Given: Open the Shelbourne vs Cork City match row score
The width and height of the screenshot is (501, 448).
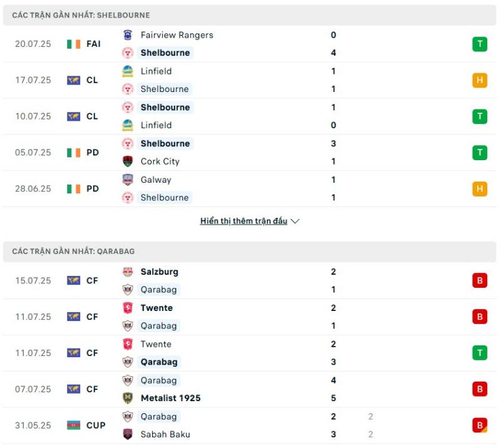Looking at the screenshot, I should 333,152.
